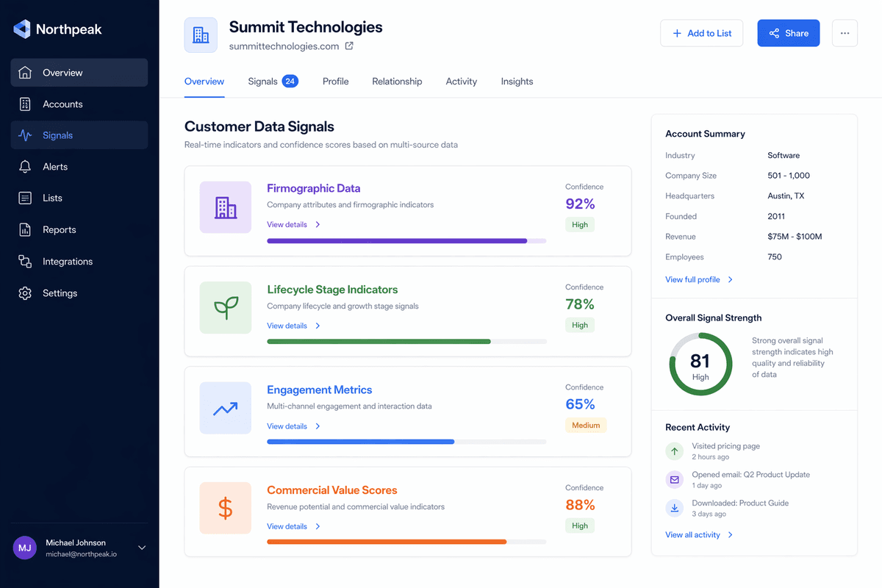Click the Northpeak logo icon
Viewport: 882px width, 588px height.
tap(22, 29)
